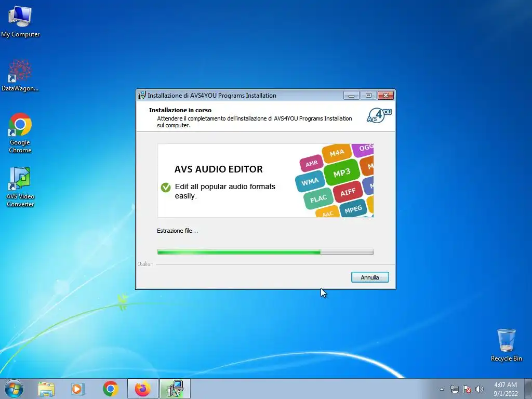Click the MP3 format badge
Viewport: 532px width, 399px height.
342,172
